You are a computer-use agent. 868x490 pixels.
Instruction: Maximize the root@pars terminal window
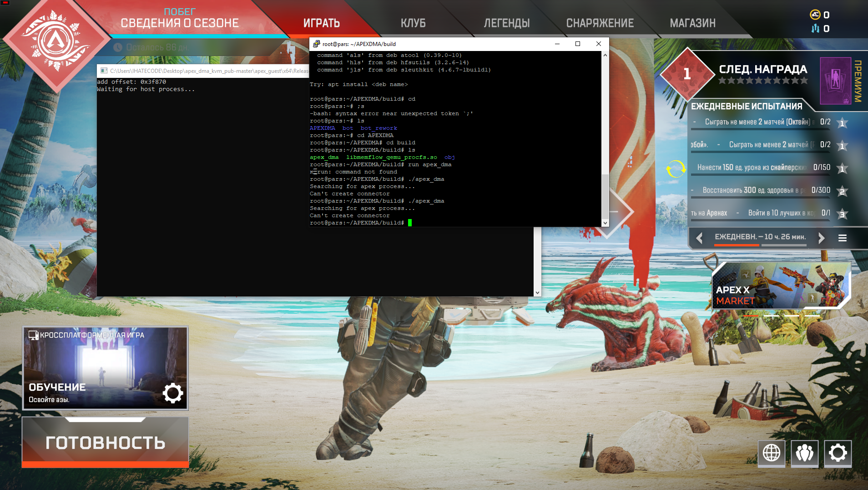click(x=578, y=44)
